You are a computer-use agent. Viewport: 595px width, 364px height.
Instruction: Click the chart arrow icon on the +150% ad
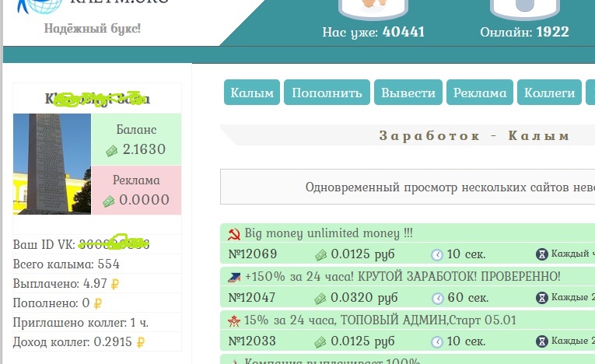point(233,277)
